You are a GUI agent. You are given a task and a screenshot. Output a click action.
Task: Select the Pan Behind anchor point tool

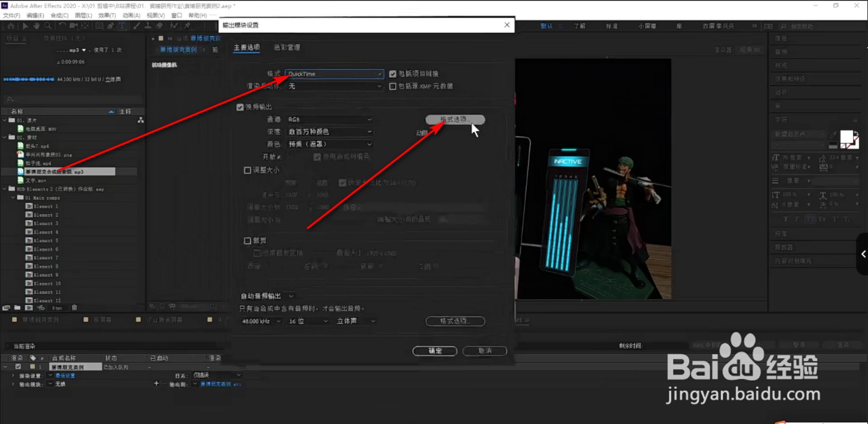click(85, 25)
